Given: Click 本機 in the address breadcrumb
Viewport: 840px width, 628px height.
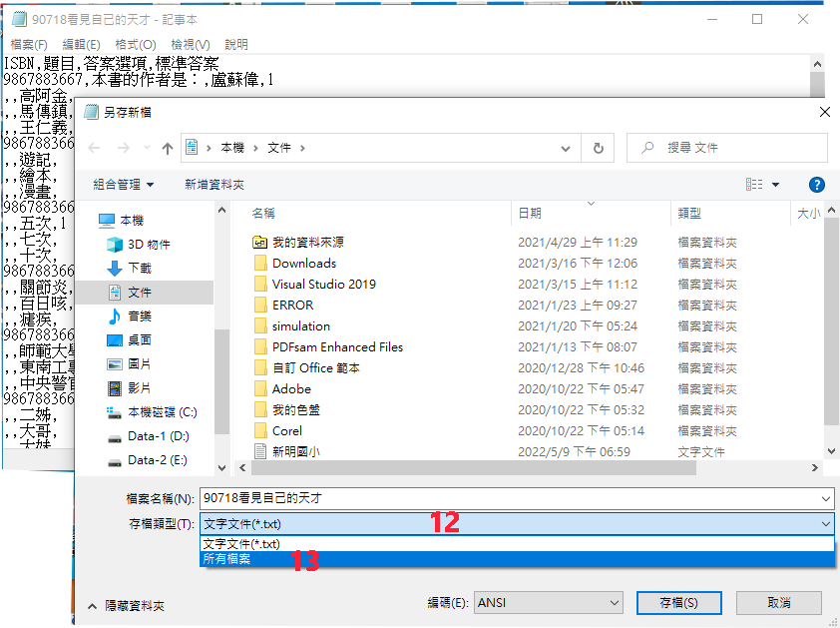Looking at the screenshot, I should point(232,148).
